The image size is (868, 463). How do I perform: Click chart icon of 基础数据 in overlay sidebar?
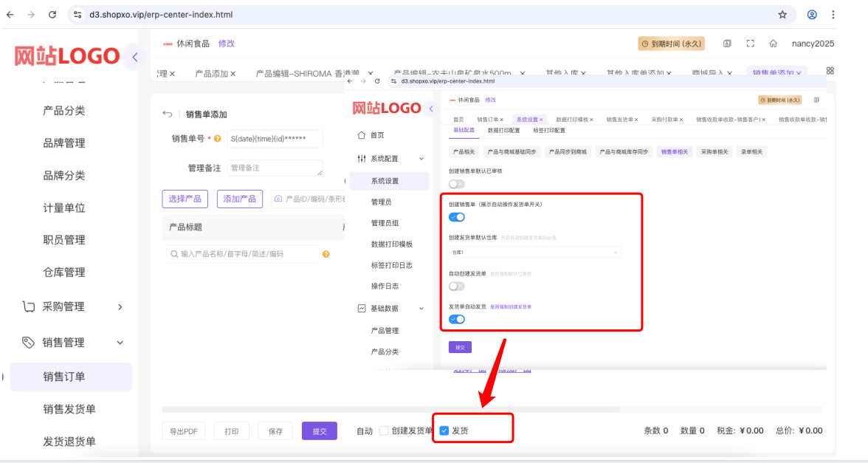(362, 308)
